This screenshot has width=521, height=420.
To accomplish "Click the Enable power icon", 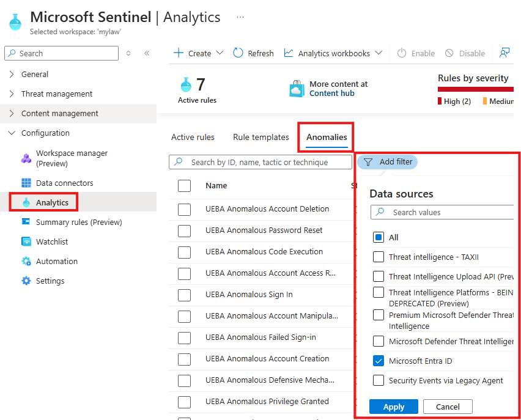I will [x=402, y=53].
